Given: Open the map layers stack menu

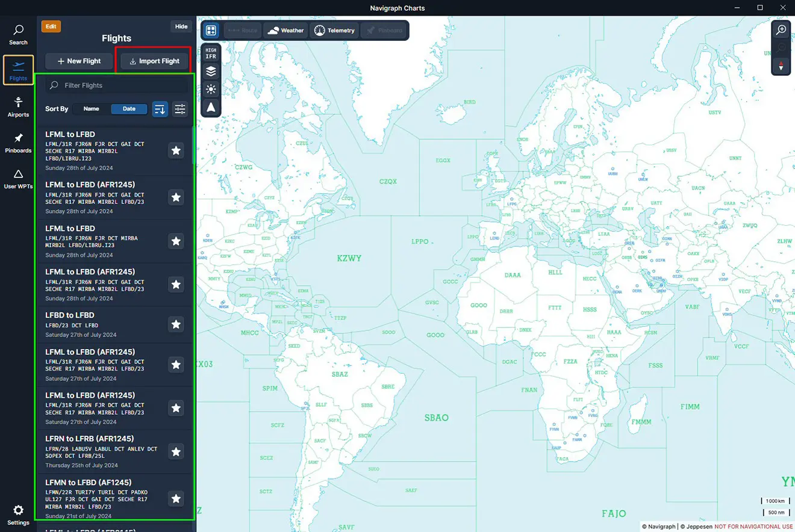Looking at the screenshot, I should [211, 72].
